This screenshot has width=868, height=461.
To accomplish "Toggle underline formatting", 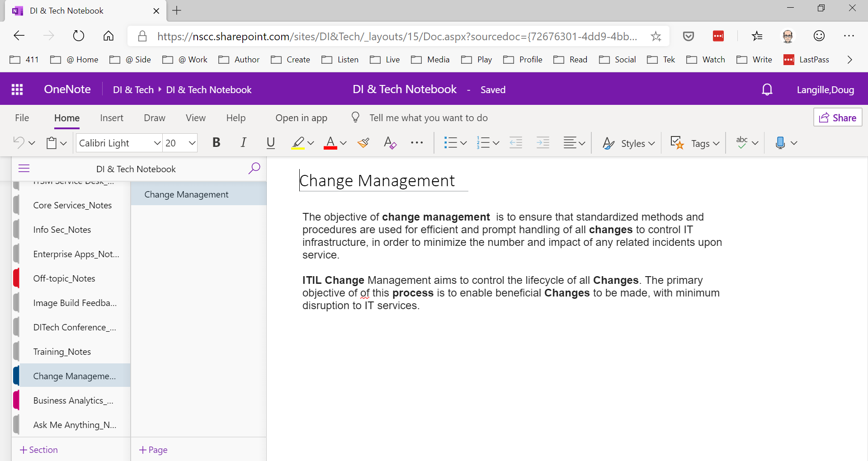I will point(270,143).
